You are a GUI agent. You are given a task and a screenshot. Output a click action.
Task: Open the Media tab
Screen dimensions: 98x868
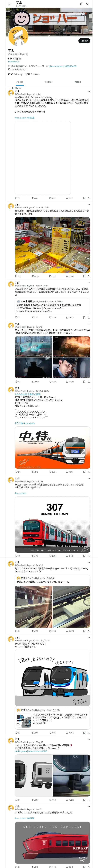pyautogui.click(x=78, y=82)
